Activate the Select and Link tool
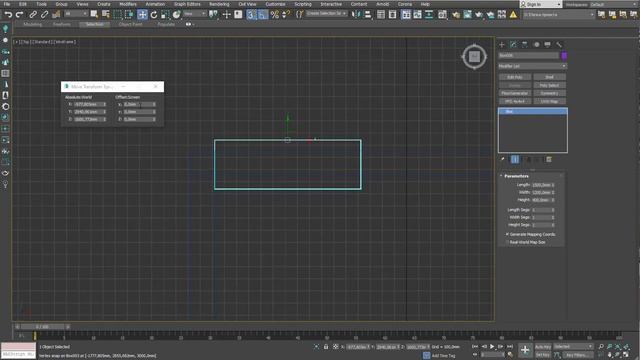This screenshot has height=360, width=640. click(x=33, y=15)
